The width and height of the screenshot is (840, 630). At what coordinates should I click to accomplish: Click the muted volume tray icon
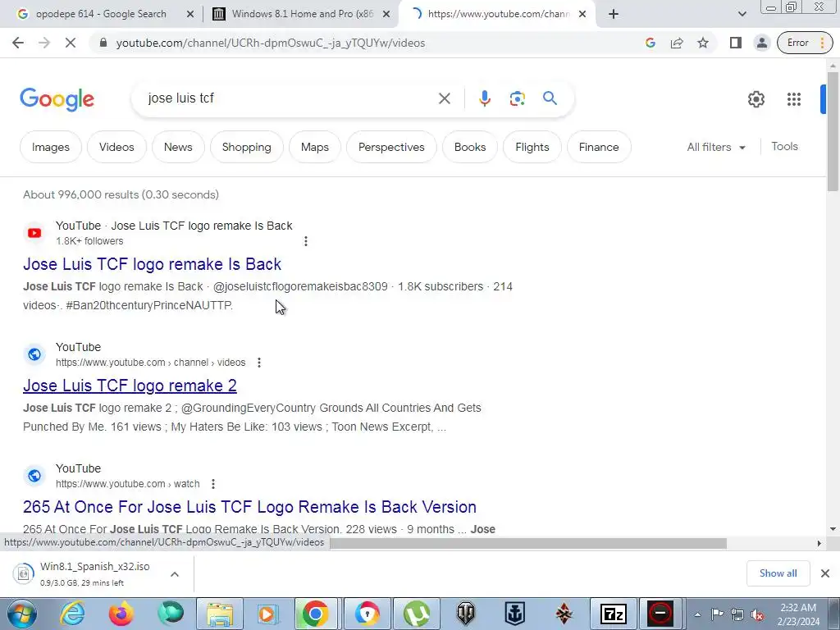(x=757, y=614)
